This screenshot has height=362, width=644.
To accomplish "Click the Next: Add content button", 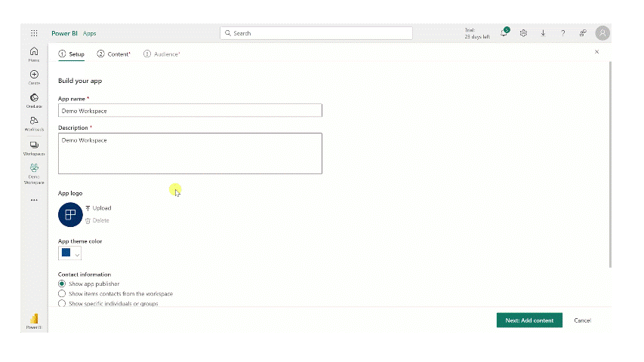I will (529, 321).
